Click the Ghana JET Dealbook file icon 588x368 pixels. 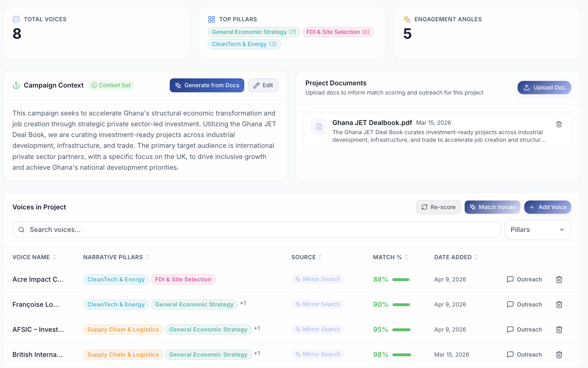tap(319, 127)
